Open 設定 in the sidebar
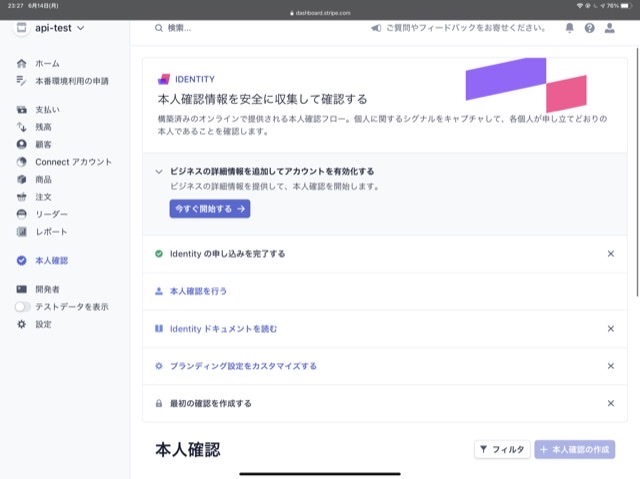This screenshot has height=479, width=640. tap(43, 324)
